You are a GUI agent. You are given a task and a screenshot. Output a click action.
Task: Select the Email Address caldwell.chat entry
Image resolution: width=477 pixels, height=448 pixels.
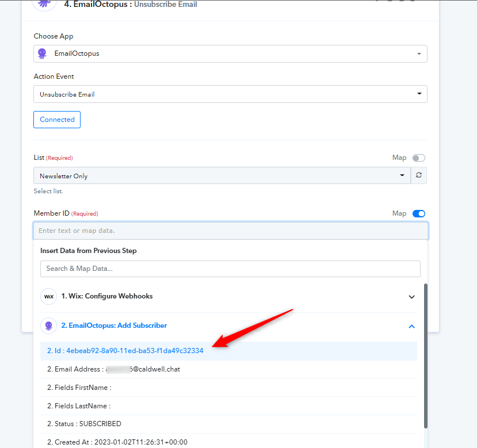coord(228,369)
